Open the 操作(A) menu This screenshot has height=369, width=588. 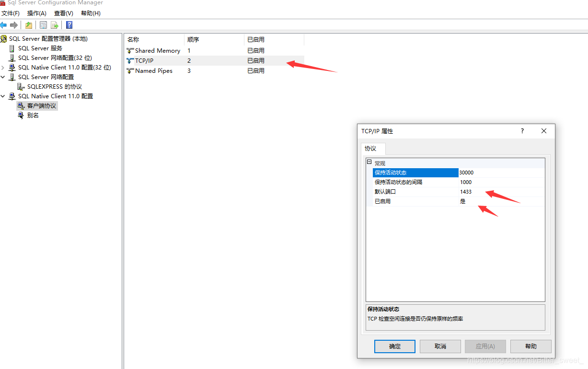tap(37, 13)
